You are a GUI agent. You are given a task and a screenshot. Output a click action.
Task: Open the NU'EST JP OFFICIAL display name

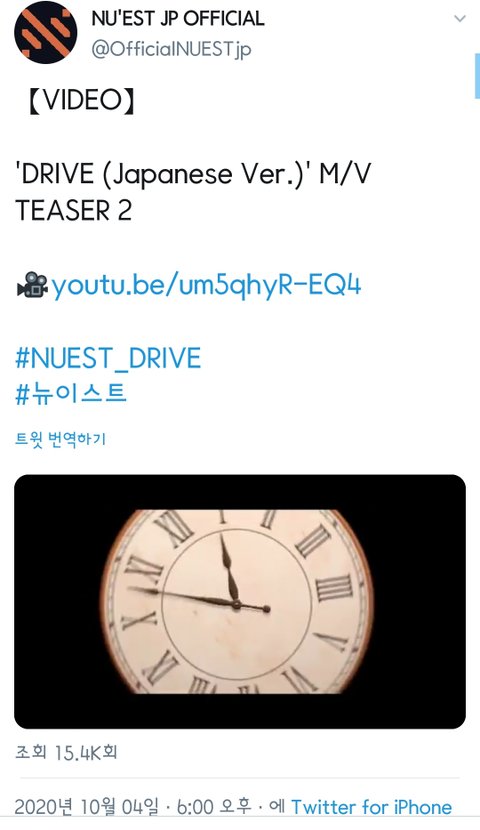[178, 19]
